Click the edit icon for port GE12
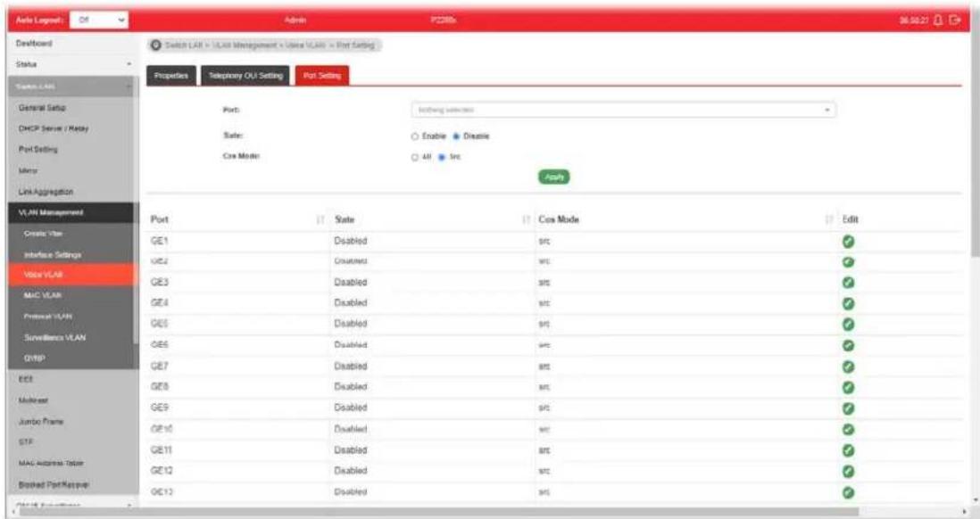Image resolution: width=980 pixels, height=519 pixels. click(x=848, y=472)
